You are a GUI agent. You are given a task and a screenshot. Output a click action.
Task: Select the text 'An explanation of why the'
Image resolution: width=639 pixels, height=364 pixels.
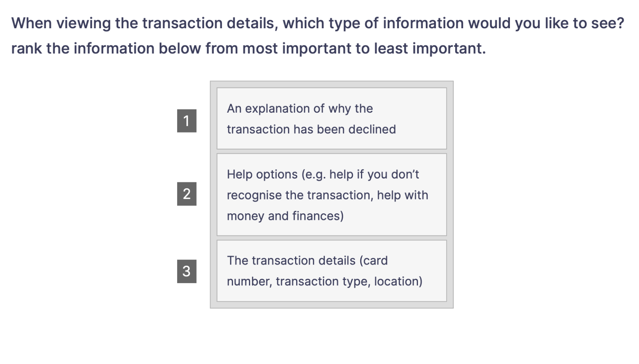pyautogui.click(x=300, y=108)
